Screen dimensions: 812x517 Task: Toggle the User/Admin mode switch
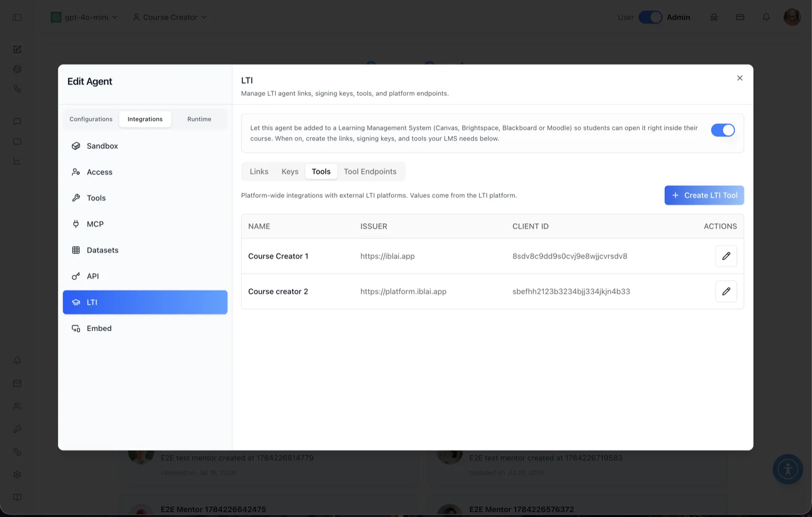click(x=650, y=17)
